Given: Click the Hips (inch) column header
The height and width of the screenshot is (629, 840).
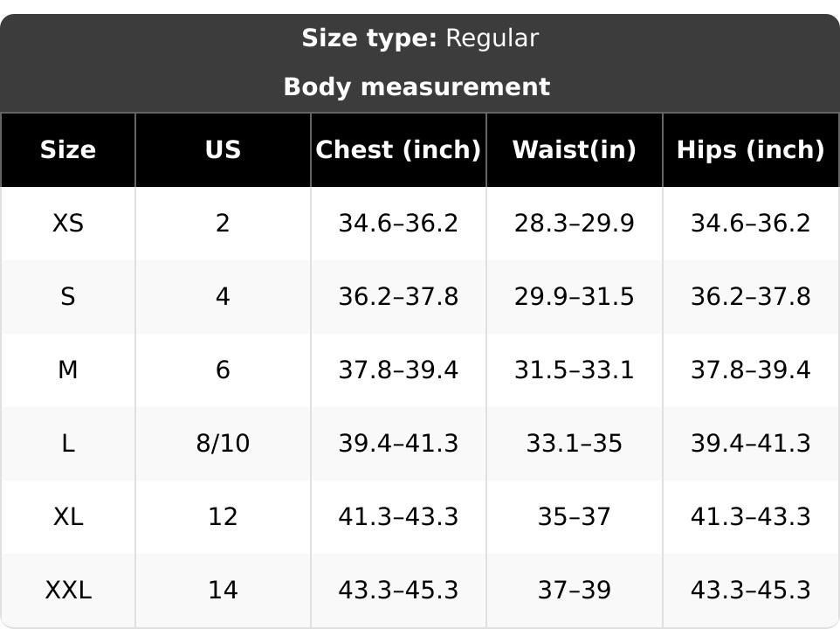Looking at the screenshot, I should pos(751,149).
